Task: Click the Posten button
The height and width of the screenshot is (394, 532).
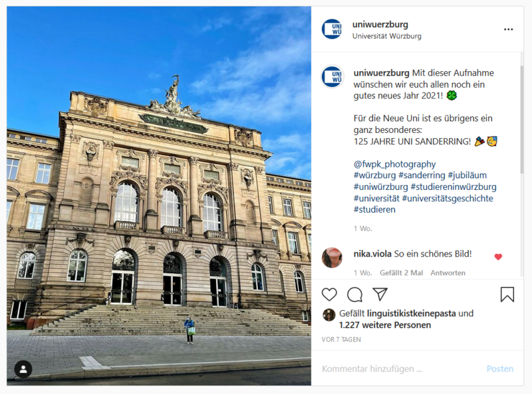Action: click(x=500, y=369)
